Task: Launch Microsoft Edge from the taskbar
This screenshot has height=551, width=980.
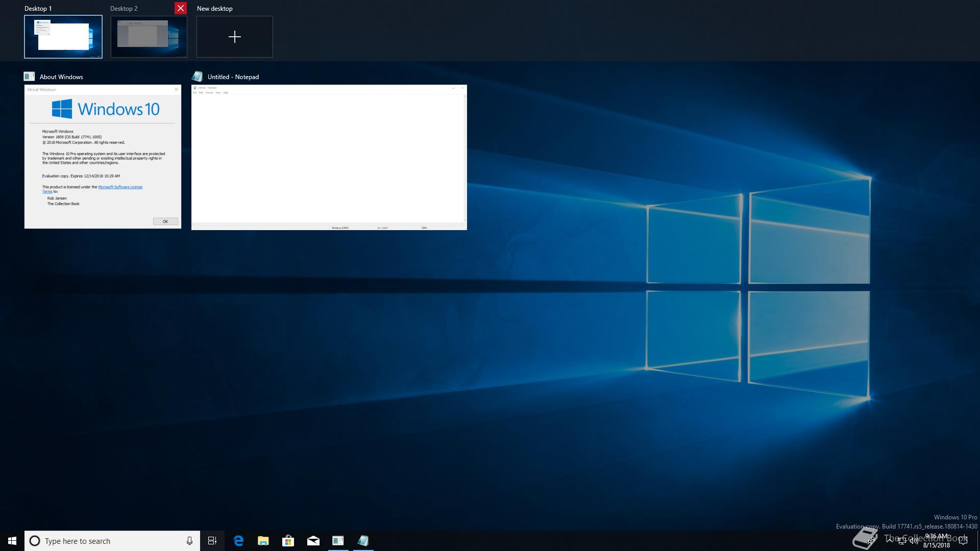Action: [x=238, y=541]
